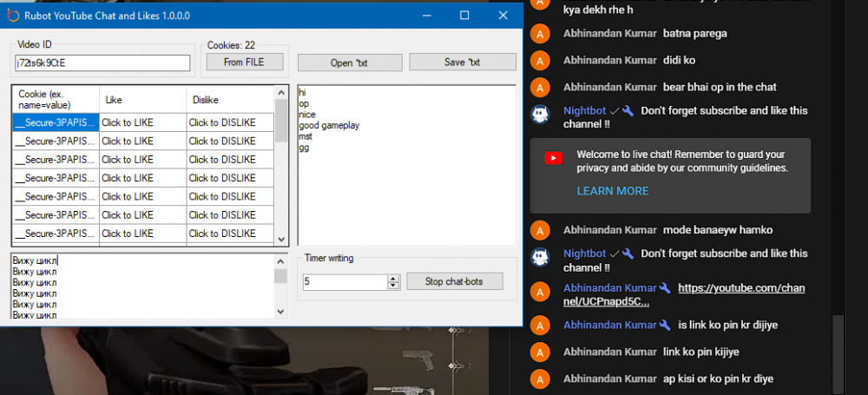The height and width of the screenshot is (395, 868).
Task: Maximize the Rubot window
Action: 464,16
